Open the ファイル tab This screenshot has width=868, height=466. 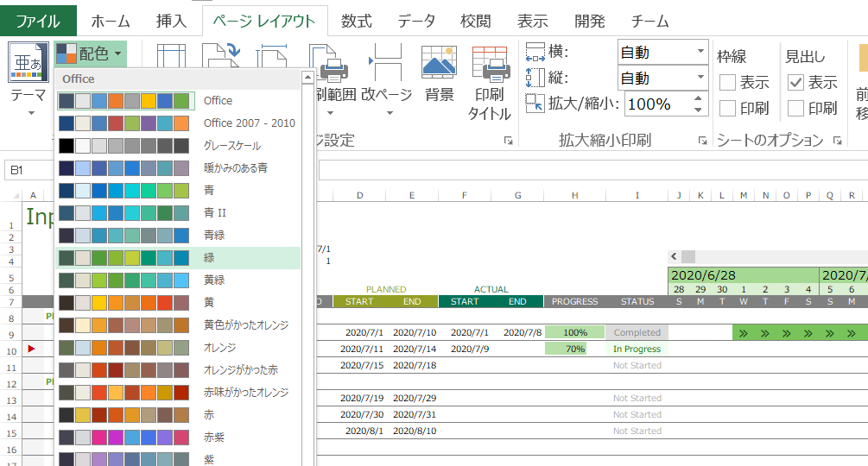pyautogui.click(x=38, y=21)
